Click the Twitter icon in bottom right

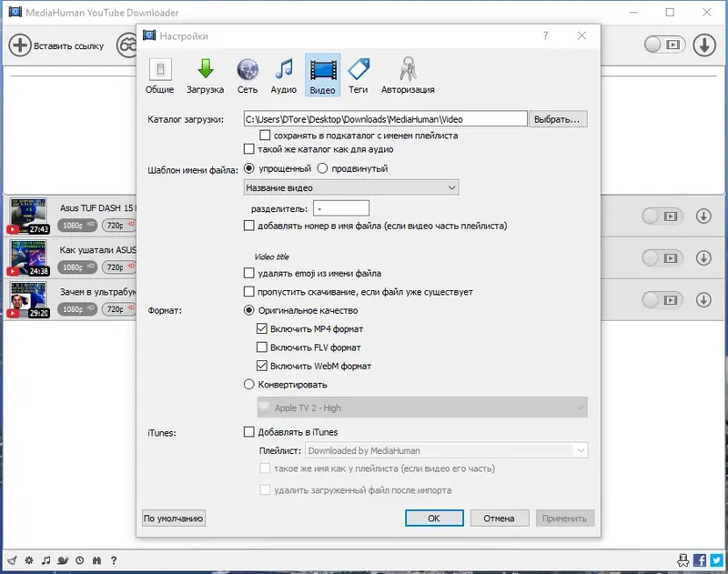tap(716, 560)
